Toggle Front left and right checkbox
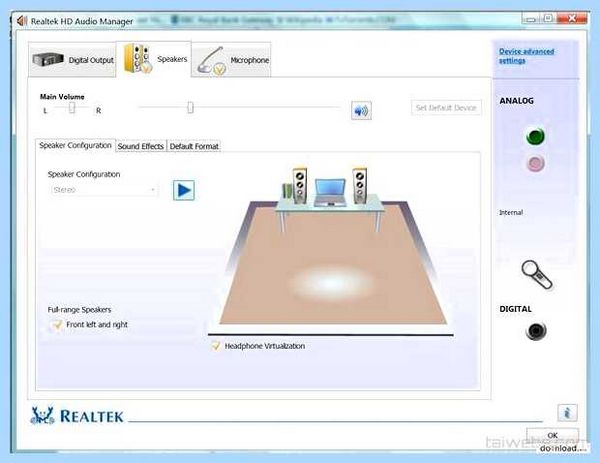This screenshot has width=600, height=463. 57,325
